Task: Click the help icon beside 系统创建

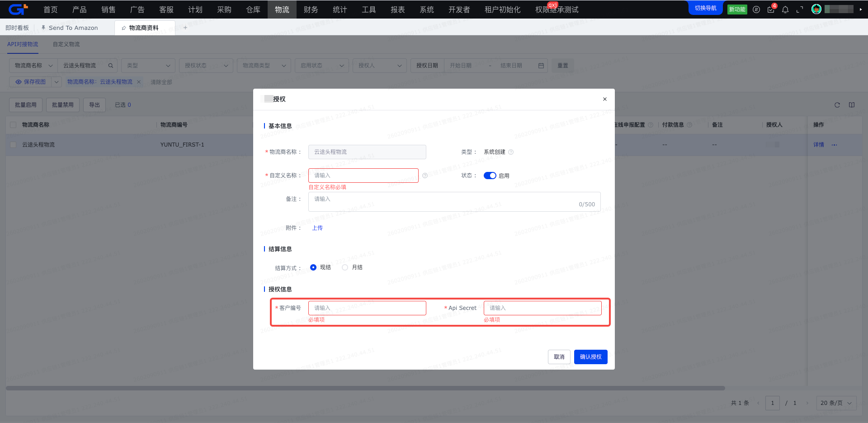Action: pos(511,152)
